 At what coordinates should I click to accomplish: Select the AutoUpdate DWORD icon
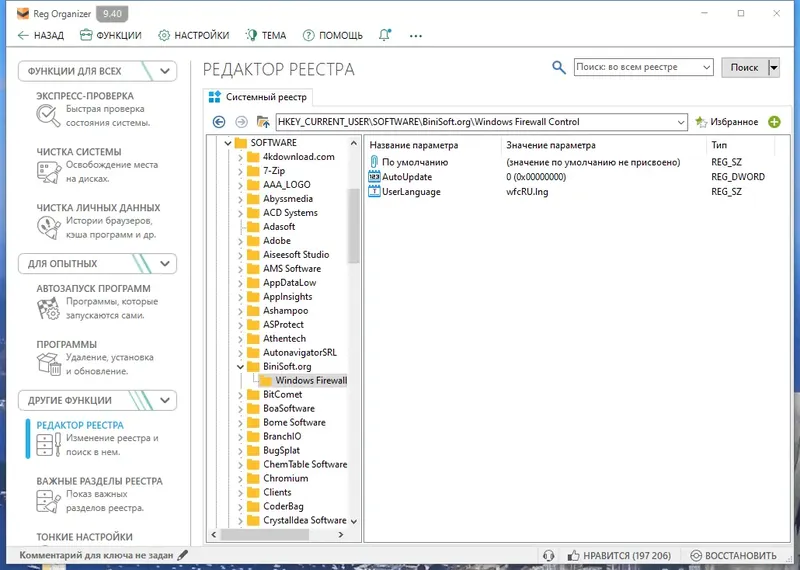[x=374, y=177]
